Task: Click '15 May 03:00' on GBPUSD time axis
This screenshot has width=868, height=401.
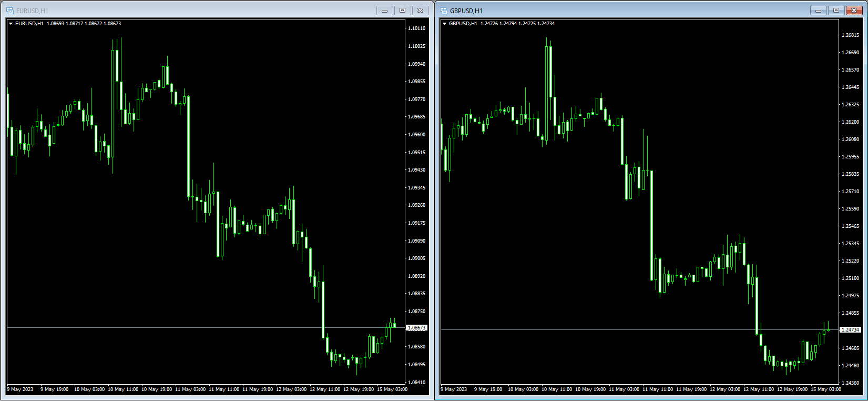Action: click(826, 389)
